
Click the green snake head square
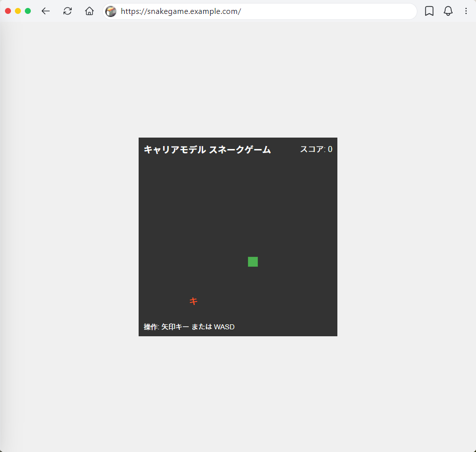click(x=253, y=262)
